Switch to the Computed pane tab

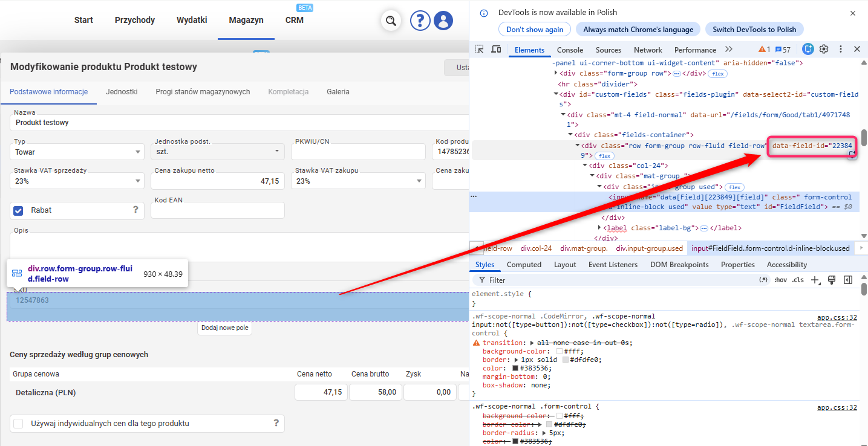[524, 265]
